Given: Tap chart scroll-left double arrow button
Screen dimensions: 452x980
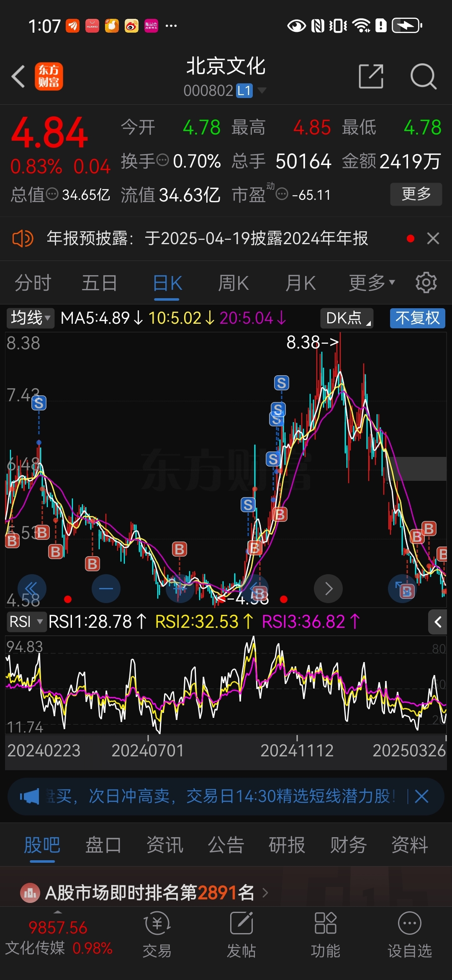Looking at the screenshot, I should point(32,588).
